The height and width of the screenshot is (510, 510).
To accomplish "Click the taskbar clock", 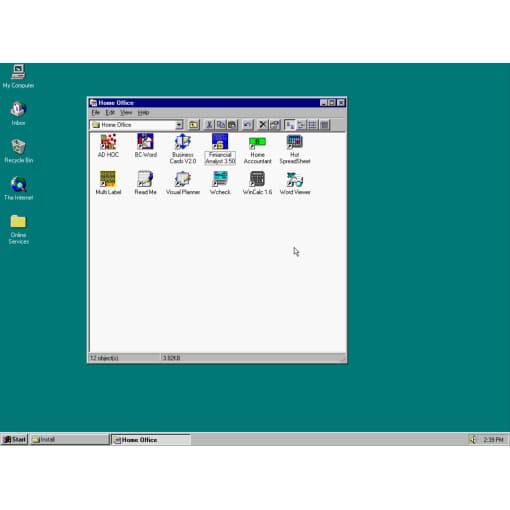I will coord(493,440).
